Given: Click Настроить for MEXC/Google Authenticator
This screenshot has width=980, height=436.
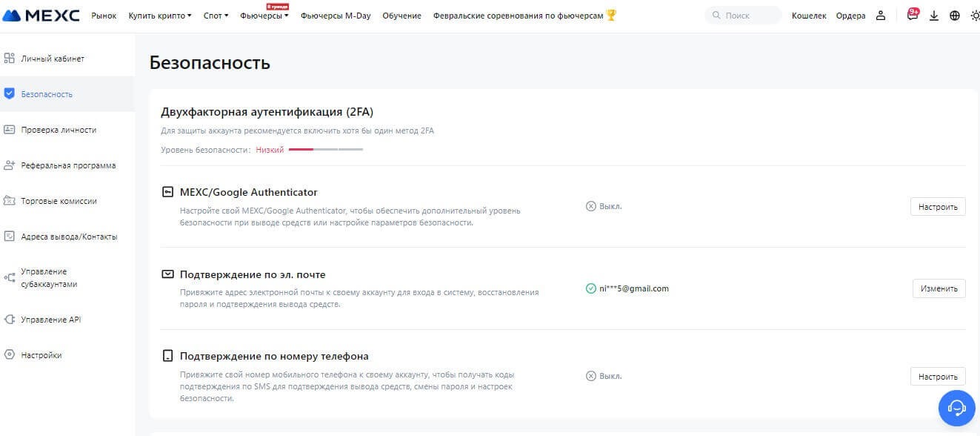Looking at the screenshot, I should (938, 207).
